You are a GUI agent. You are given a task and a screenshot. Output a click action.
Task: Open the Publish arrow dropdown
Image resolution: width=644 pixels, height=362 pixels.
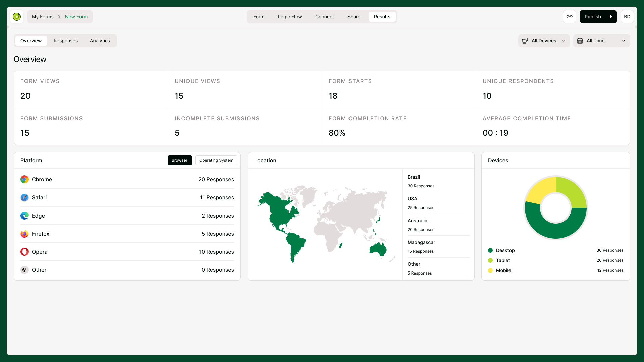pyautogui.click(x=611, y=17)
